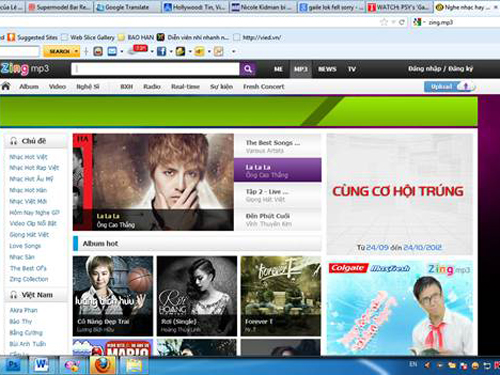
Task: Open the Cô Nàng Đẹp Trai album
Action: (x=113, y=296)
